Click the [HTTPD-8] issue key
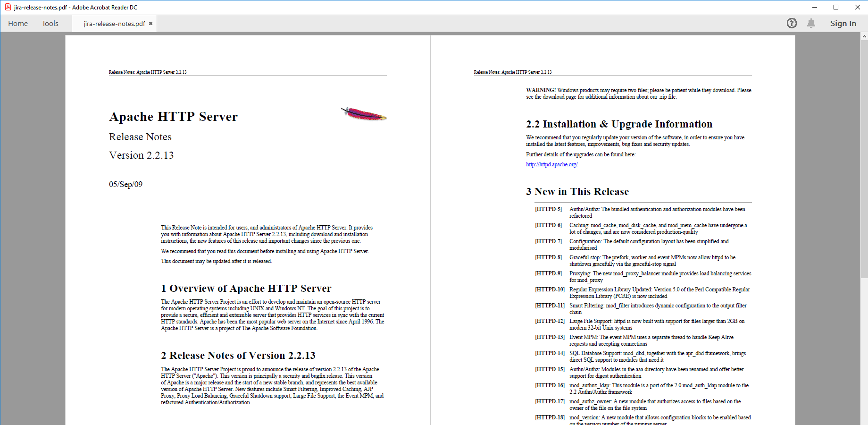The image size is (868, 425). click(x=549, y=257)
